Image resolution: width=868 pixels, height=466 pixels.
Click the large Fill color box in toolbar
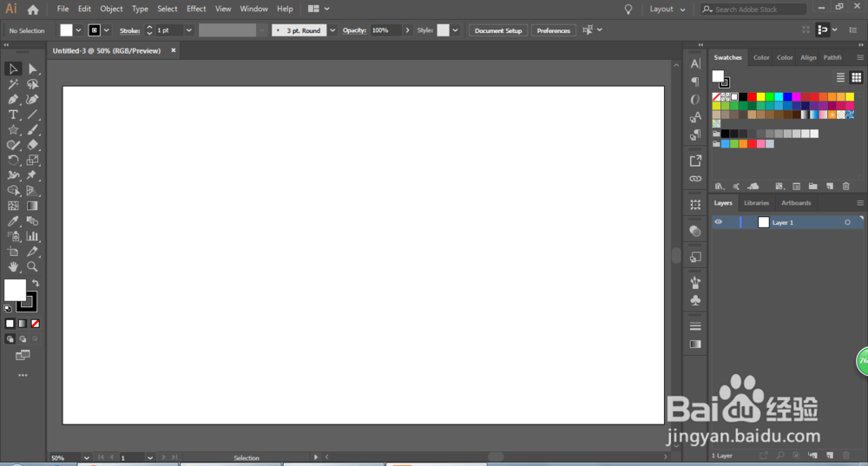click(x=15, y=290)
